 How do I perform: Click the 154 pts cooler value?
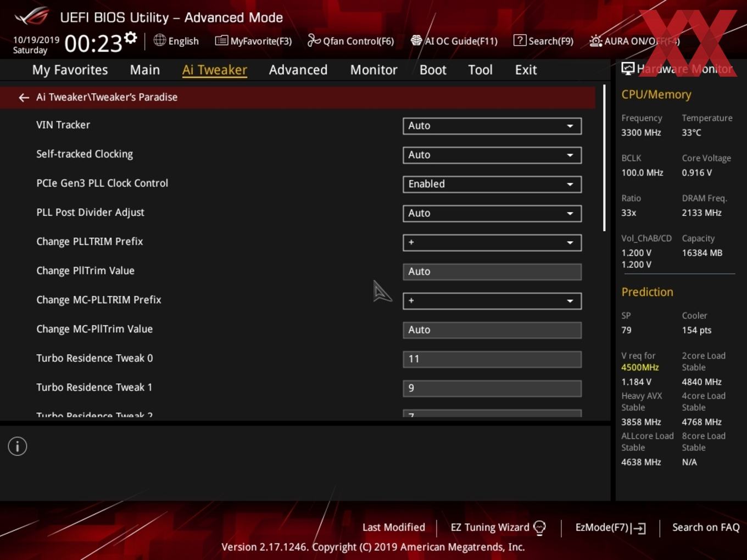[x=696, y=330]
